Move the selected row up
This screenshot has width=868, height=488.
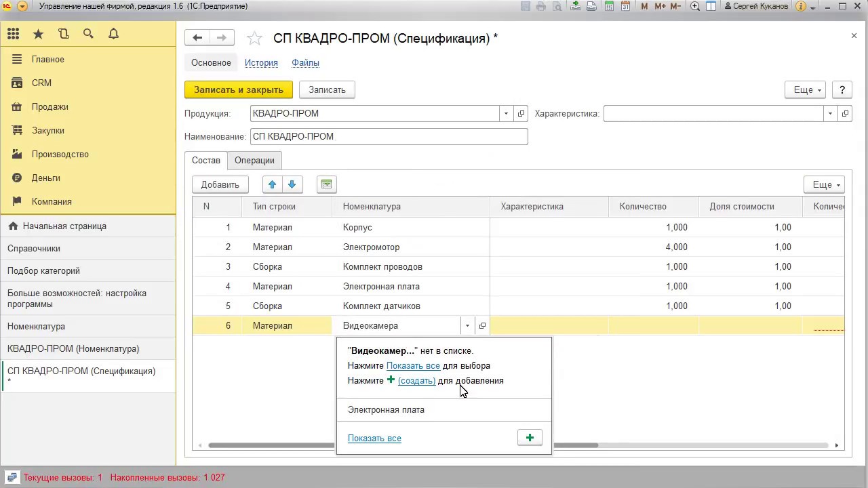272,184
